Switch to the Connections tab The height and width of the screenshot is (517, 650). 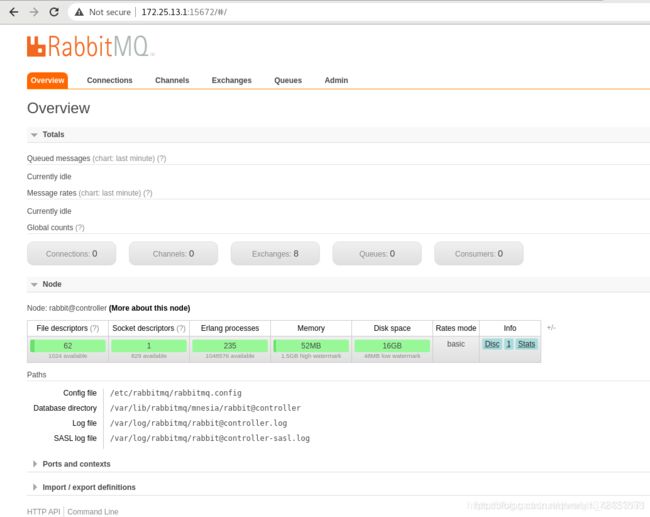109,80
